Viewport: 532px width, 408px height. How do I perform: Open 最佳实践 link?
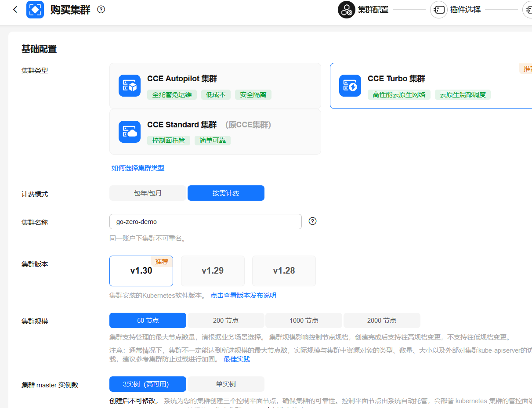(237, 359)
